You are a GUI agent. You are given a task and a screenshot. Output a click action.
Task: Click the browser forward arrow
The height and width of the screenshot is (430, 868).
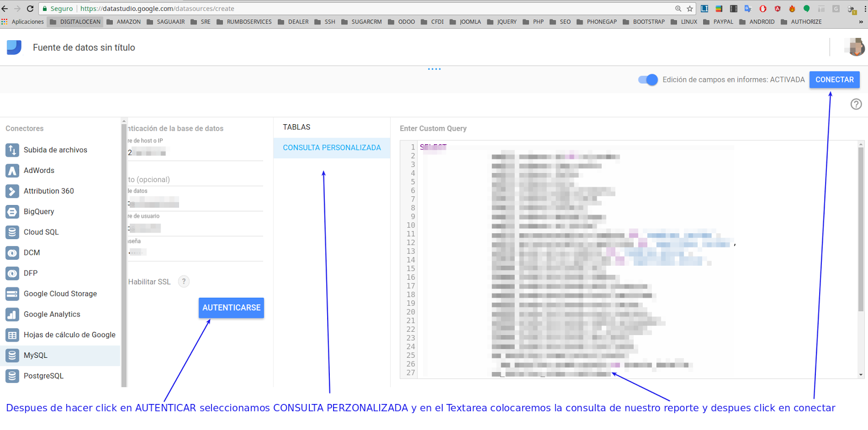point(17,9)
